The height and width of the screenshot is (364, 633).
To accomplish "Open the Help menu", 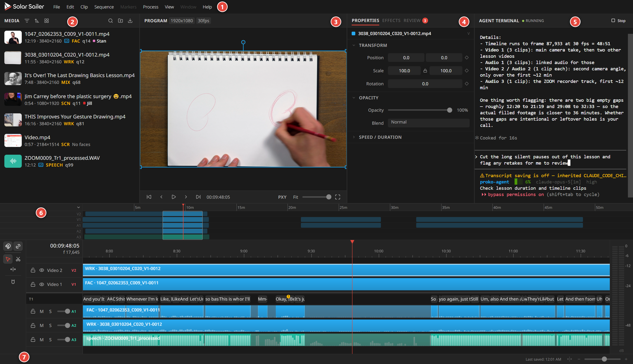I will [207, 7].
